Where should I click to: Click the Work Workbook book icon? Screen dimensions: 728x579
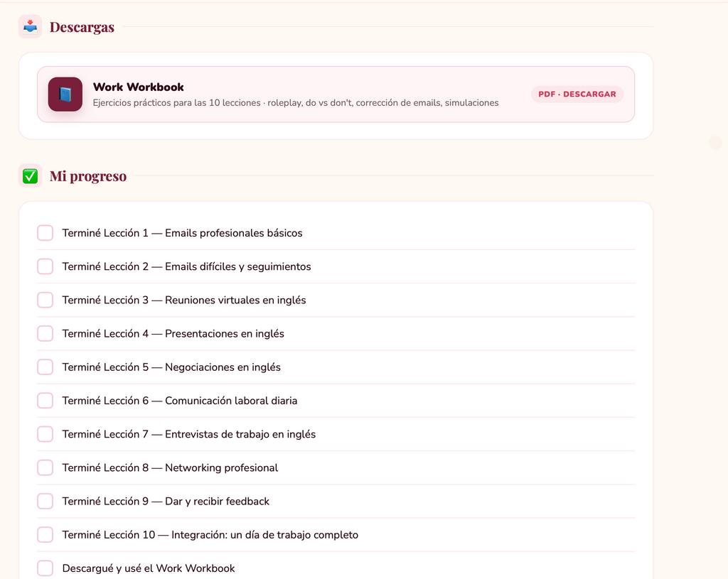coord(65,94)
